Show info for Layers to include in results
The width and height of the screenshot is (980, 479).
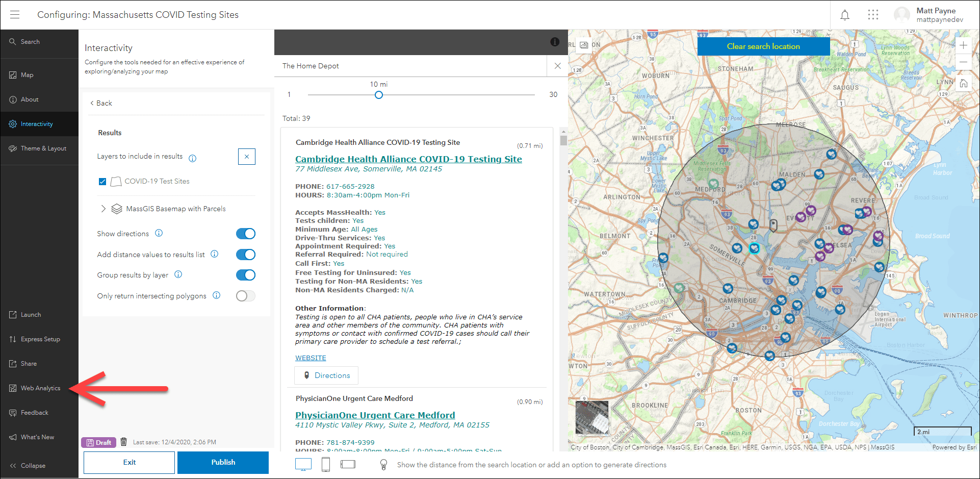193,158
